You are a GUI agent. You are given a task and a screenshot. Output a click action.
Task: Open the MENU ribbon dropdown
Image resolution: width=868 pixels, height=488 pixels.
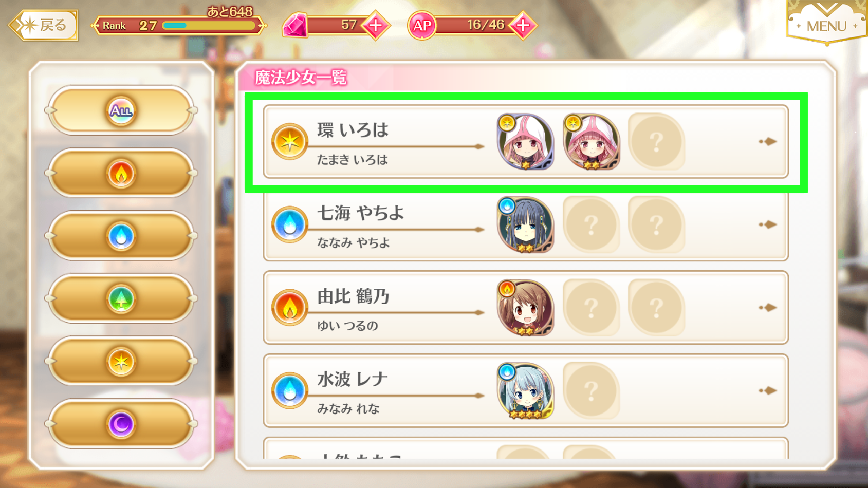pyautogui.click(x=826, y=22)
